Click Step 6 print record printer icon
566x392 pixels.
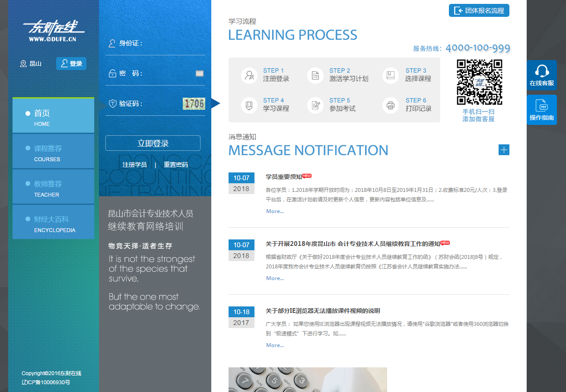point(391,105)
